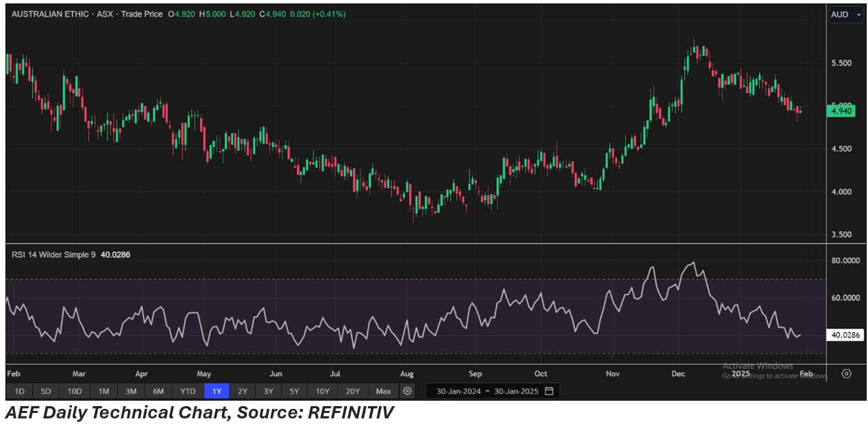Click the highlighted 1Y range button
The width and height of the screenshot is (868, 432).
pos(217,391)
